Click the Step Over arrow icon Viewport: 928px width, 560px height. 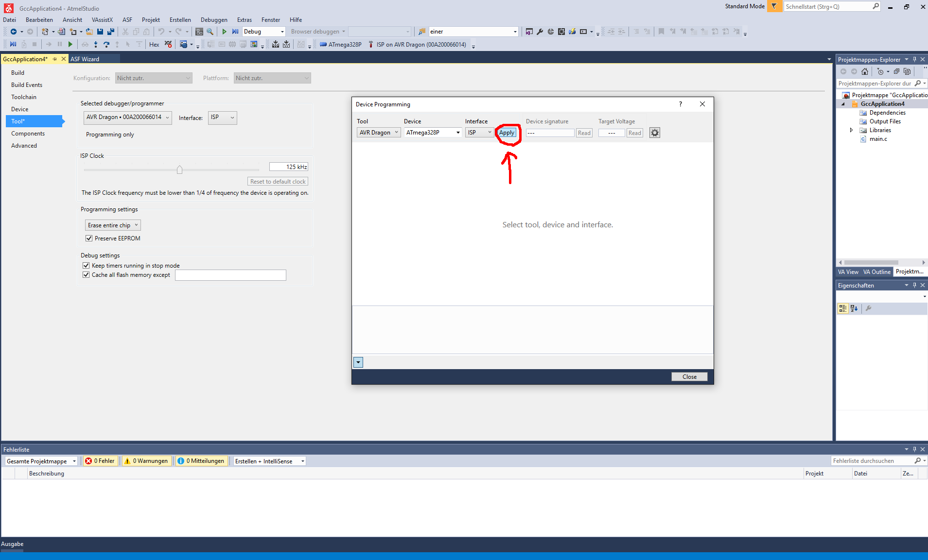tap(106, 45)
